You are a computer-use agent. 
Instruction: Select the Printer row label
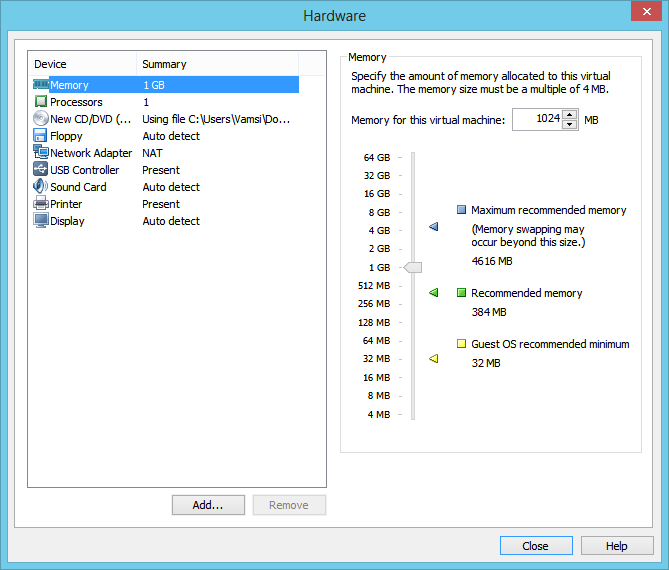[x=66, y=204]
